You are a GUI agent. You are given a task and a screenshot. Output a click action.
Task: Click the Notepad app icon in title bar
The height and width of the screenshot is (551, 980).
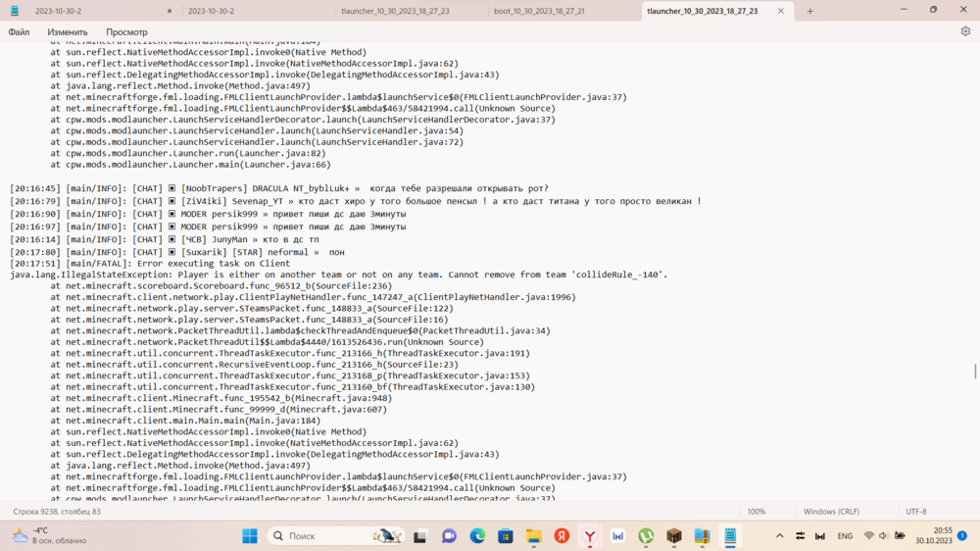pyautogui.click(x=15, y=11)
